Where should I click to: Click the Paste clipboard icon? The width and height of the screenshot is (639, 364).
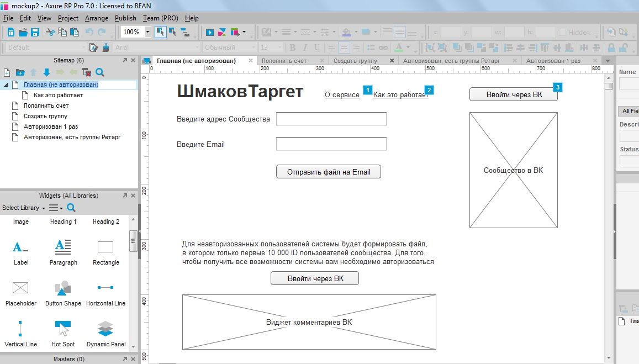[74, 32]
